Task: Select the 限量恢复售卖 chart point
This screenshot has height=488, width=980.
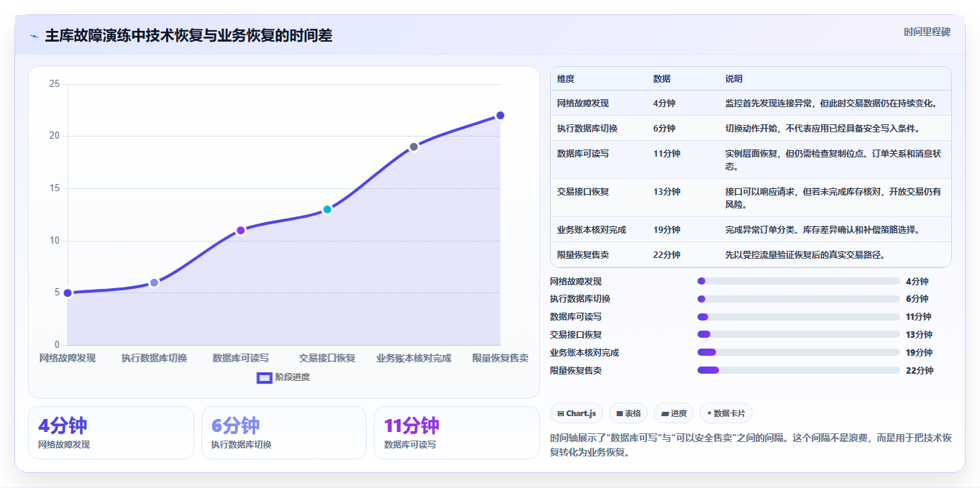Action: [500, 115]
